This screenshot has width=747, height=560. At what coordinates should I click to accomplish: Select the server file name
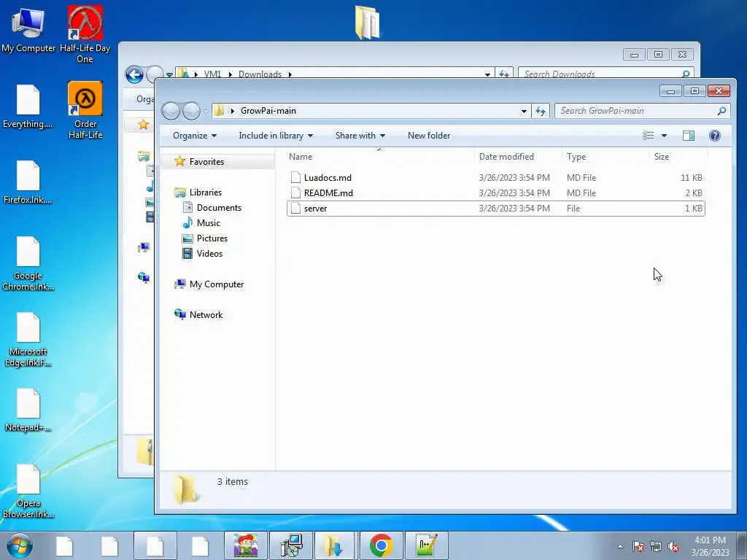[x=315, y=208]
